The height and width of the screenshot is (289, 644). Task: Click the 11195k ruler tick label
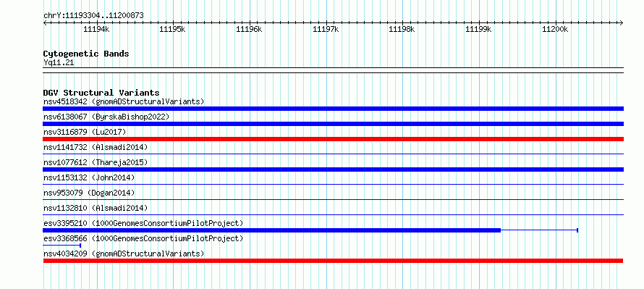click(173, 29)
